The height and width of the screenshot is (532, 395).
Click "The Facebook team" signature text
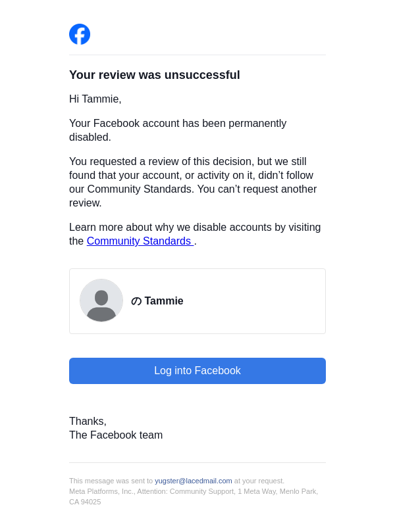pyautogui.click(x=116, y=435)
